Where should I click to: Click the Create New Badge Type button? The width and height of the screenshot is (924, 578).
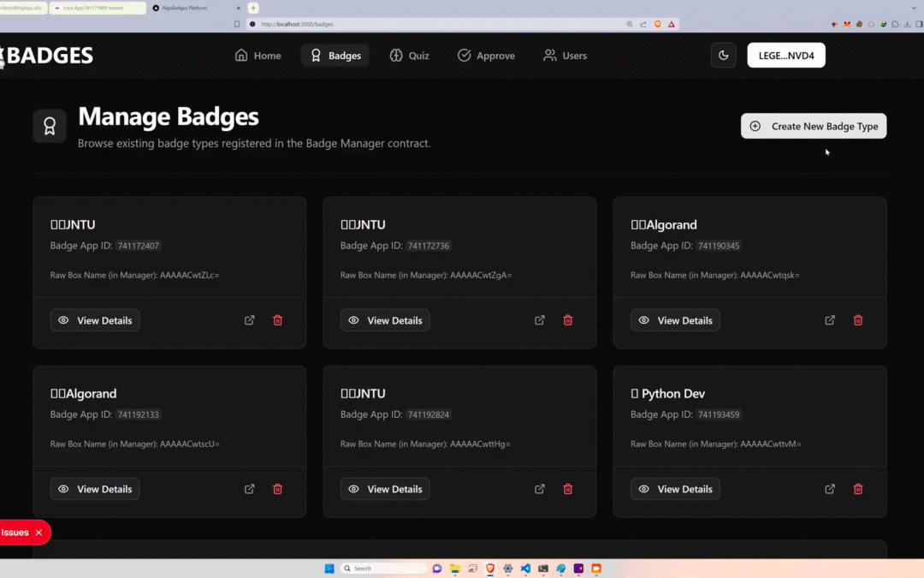tap(813, 126)
